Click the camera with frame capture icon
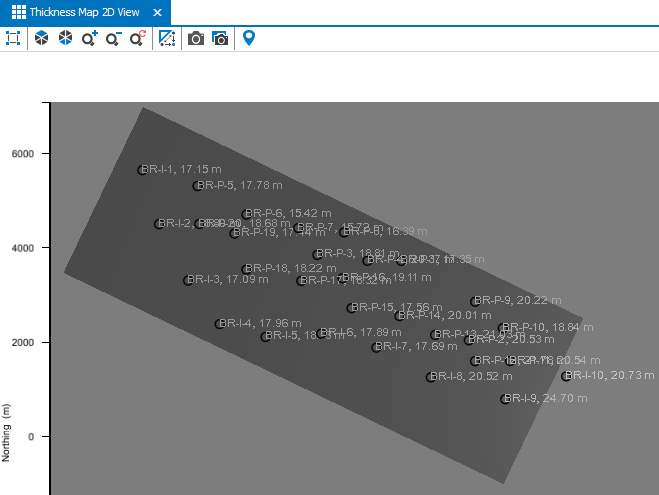The width and height of the screenshot is (659, 495). pyautogui.click(x=220, y=38)
